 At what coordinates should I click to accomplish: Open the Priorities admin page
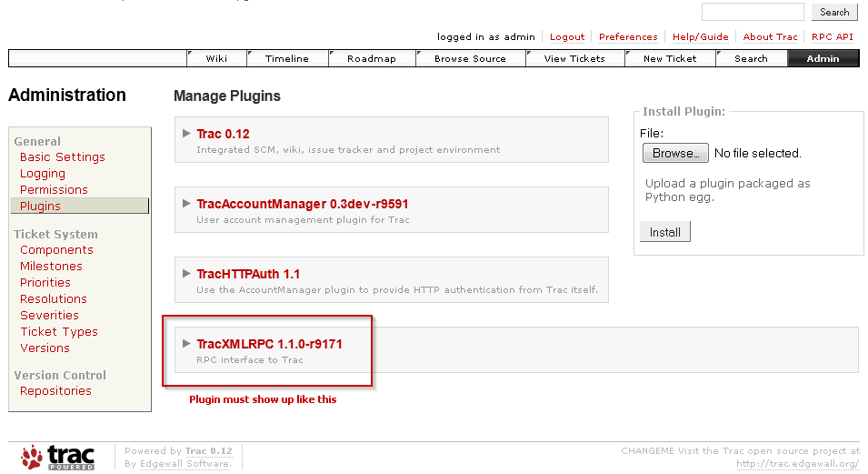click(45, 282)
